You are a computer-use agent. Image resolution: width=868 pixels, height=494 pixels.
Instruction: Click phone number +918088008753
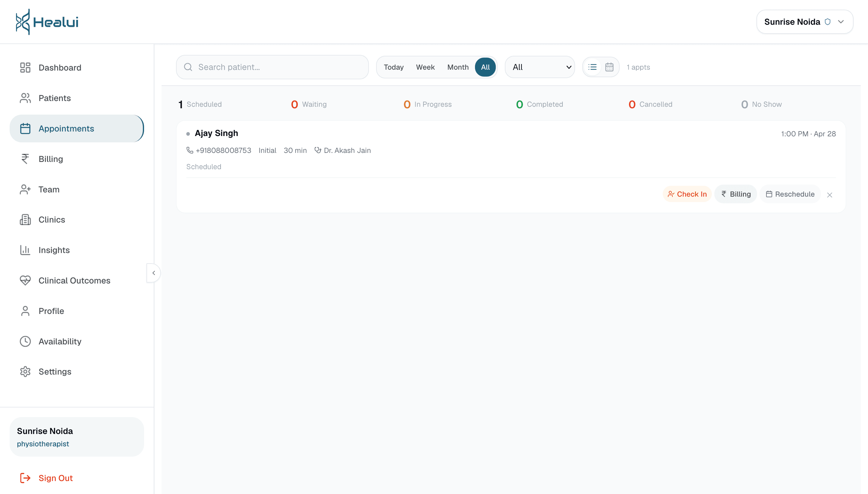click(223, 150)
